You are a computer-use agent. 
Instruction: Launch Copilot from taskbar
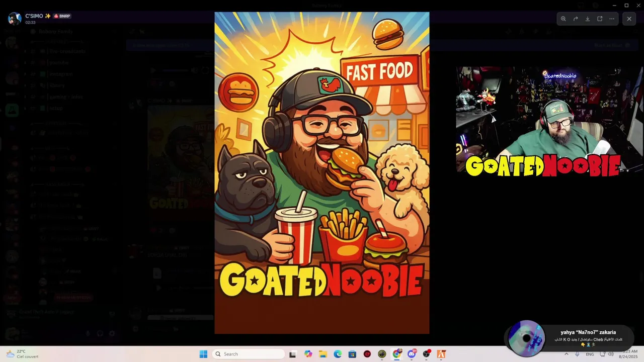click(x=308, y=354)
